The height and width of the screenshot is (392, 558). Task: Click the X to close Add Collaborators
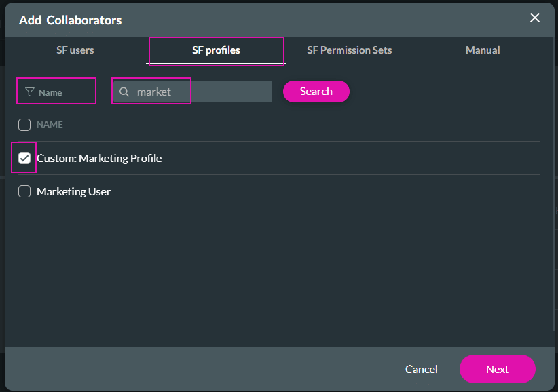(535, 18)
